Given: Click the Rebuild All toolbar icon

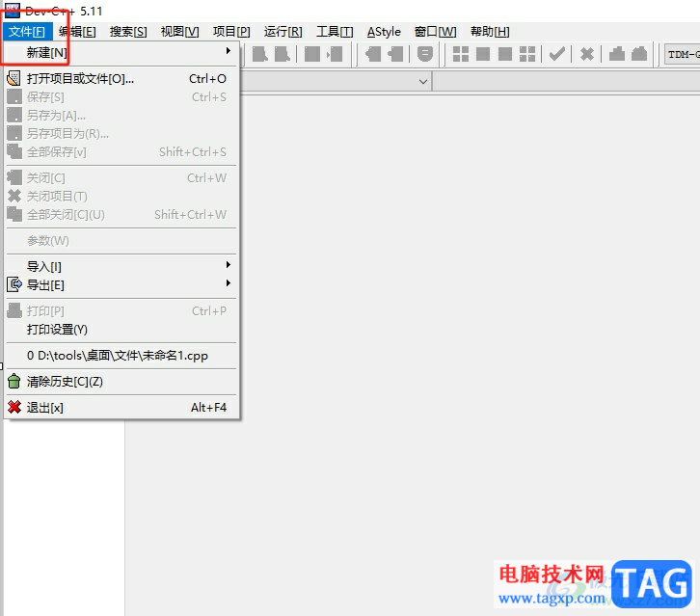Looking at the screenshot, I should (527, 54).
